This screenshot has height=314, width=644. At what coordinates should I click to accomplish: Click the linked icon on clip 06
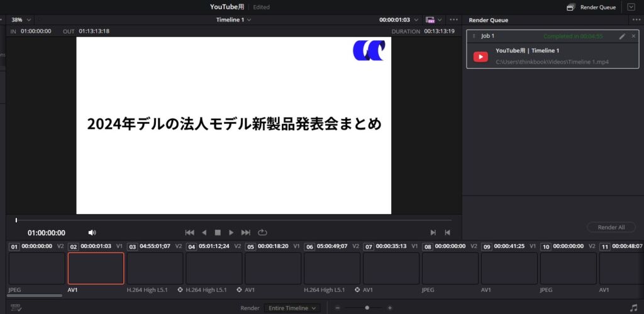357,289
